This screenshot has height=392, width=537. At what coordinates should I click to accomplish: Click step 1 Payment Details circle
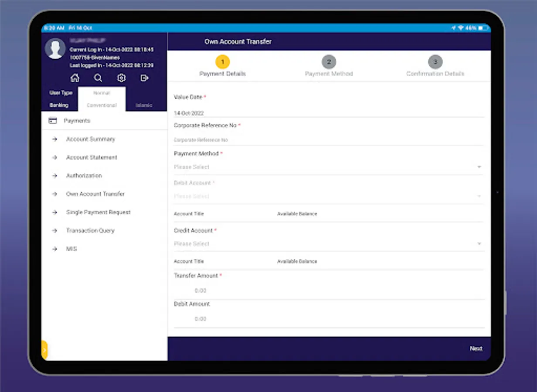click(x=222, y=62)
